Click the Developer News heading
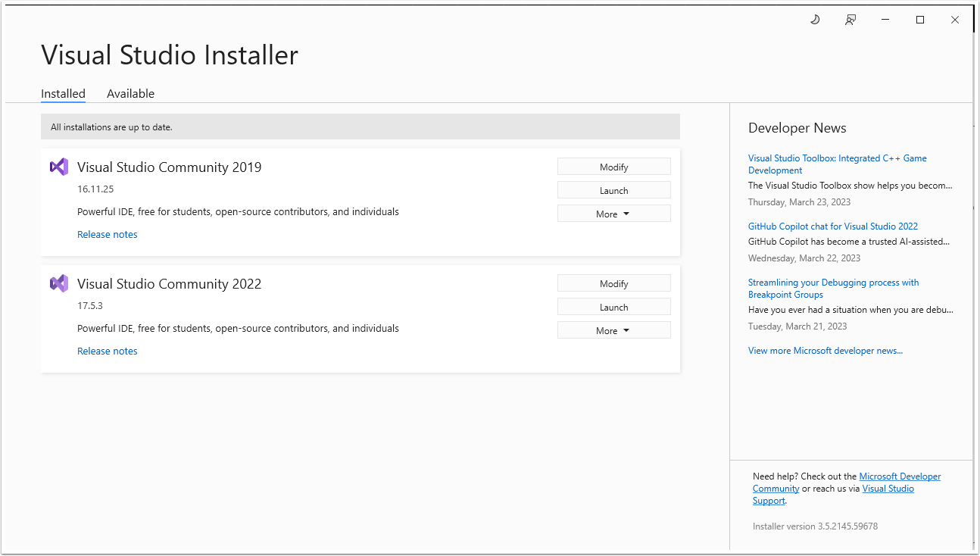The height and width of the screenshot is (556, 980). click(x=797, y=128)
